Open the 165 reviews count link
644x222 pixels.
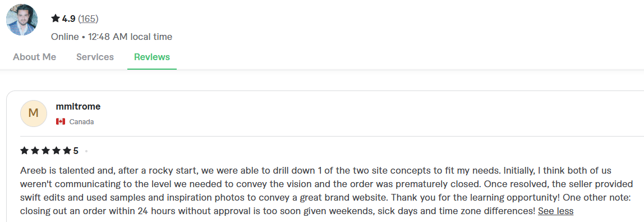pyautogui.click(x=88, y=19)
